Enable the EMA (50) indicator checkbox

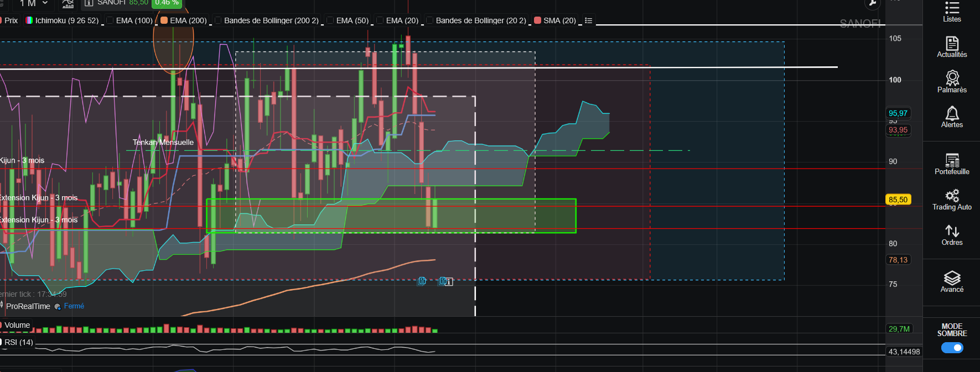[x=330, y=20]
